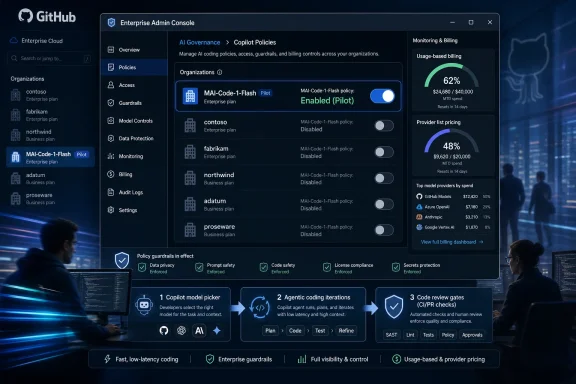Select fabrikam in the left Organizations list
Screen dimensions: 576x384
click(x=50, y=115)
